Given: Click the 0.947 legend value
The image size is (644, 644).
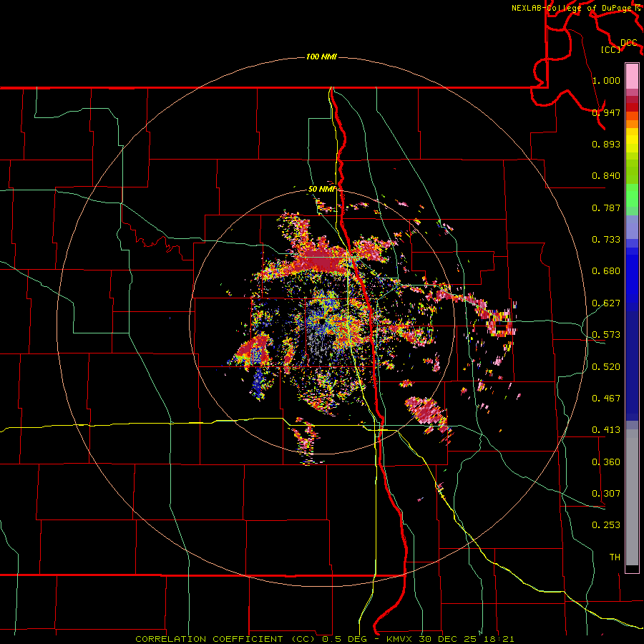Looking at the screenshot, I should pyautogui.click(x=606, y=112).
